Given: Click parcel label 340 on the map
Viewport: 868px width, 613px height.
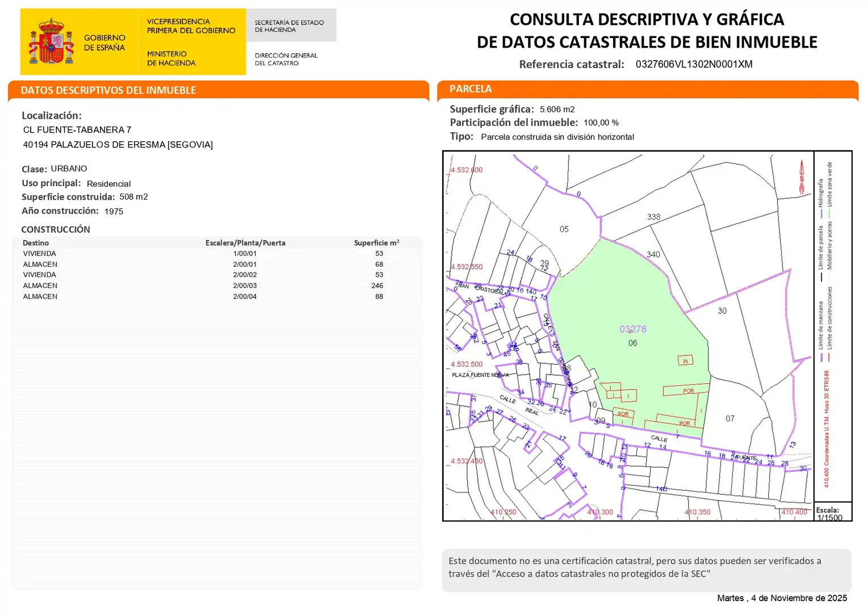Looking at the screenshot, I should point(653,254).
